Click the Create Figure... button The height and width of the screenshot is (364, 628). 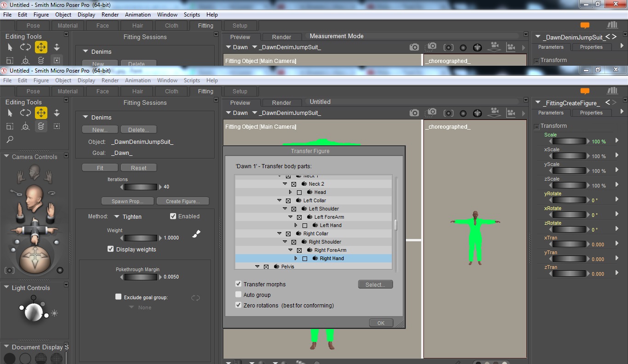click(x=183, y=201)
